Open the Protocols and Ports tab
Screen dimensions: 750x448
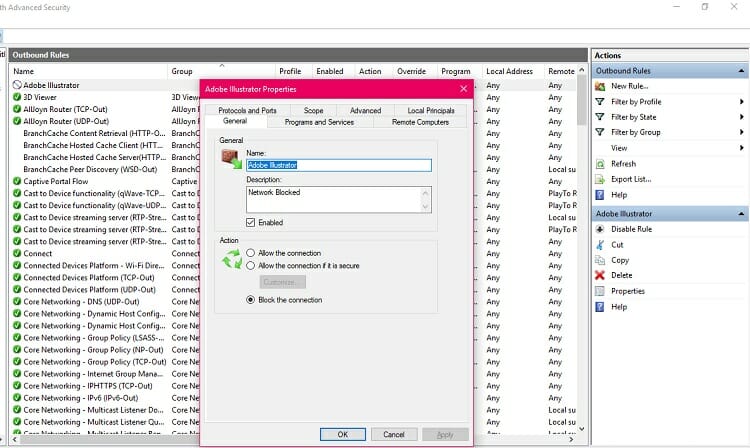tap(247, 110)
